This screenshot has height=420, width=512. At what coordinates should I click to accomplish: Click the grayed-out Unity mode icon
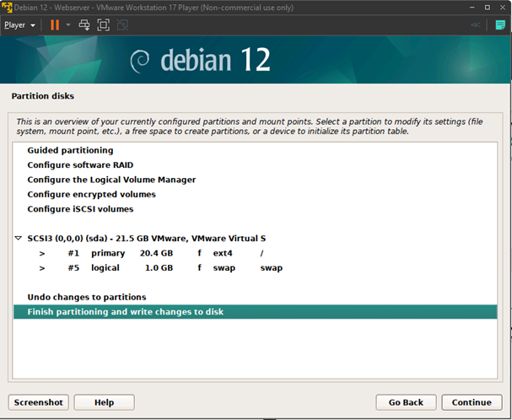tap(122, 25)
